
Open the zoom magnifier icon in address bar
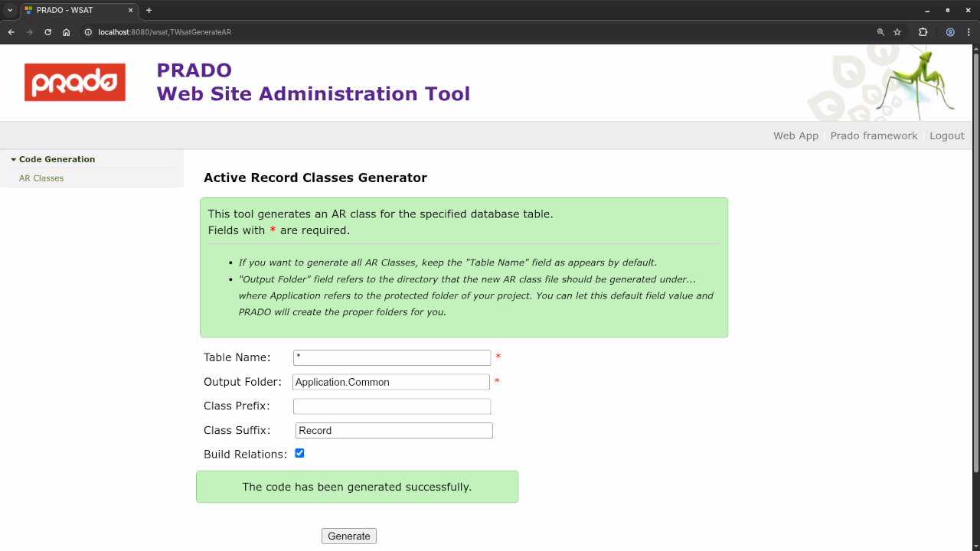click(880, 32)
